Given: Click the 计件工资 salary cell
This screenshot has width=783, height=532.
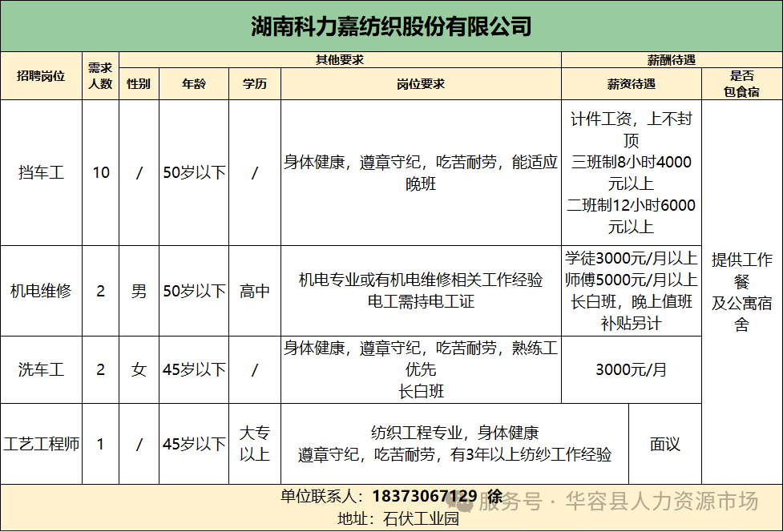Looking at the screenshot, I should point(632,173).
